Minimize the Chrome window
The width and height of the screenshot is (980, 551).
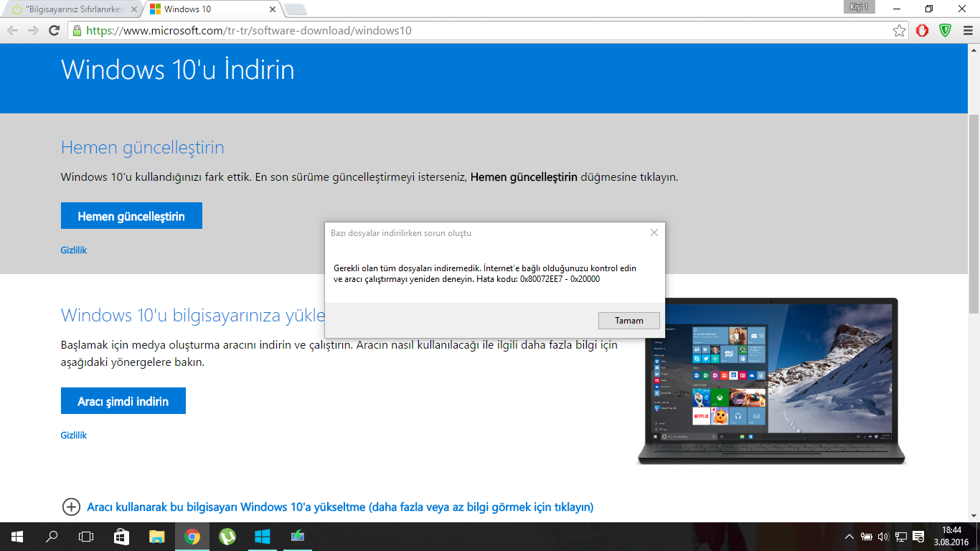pyautogui.click(x=897, y=9)
